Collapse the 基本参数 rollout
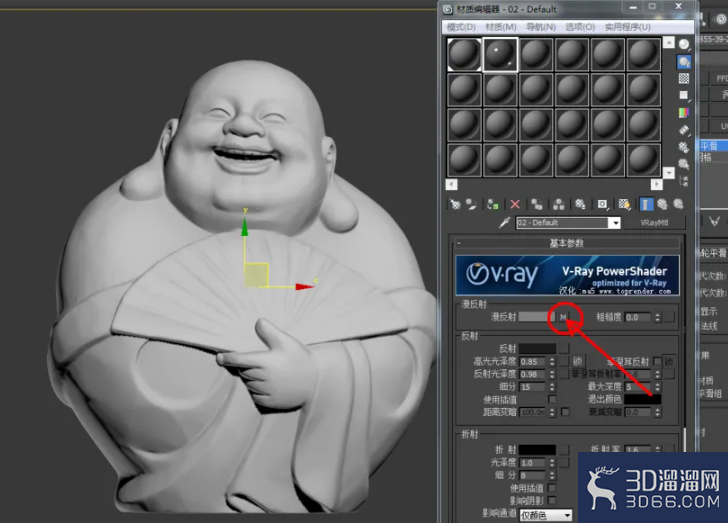The image size is (728, 523). (566, 243)
